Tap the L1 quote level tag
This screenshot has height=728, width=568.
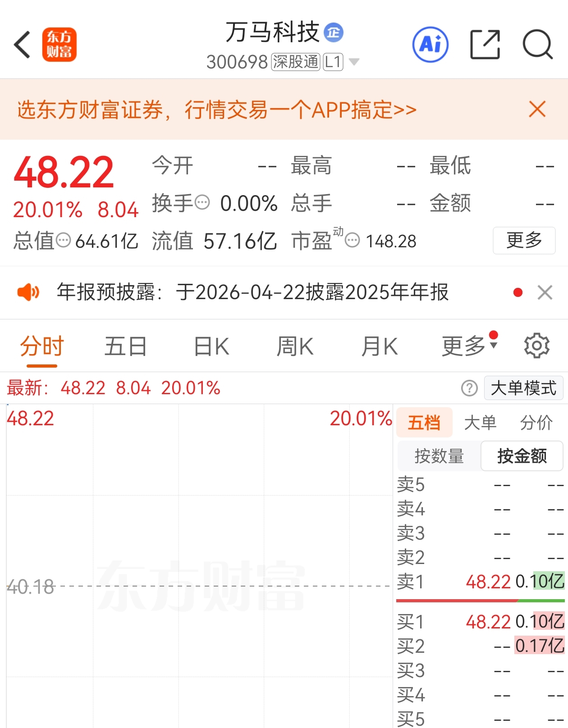[333, 62]
